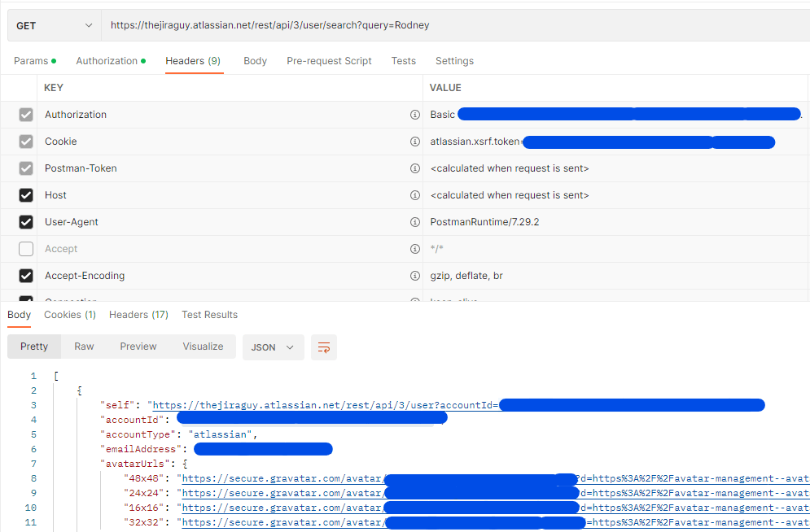Open the Pre-request Script tab

329,61
